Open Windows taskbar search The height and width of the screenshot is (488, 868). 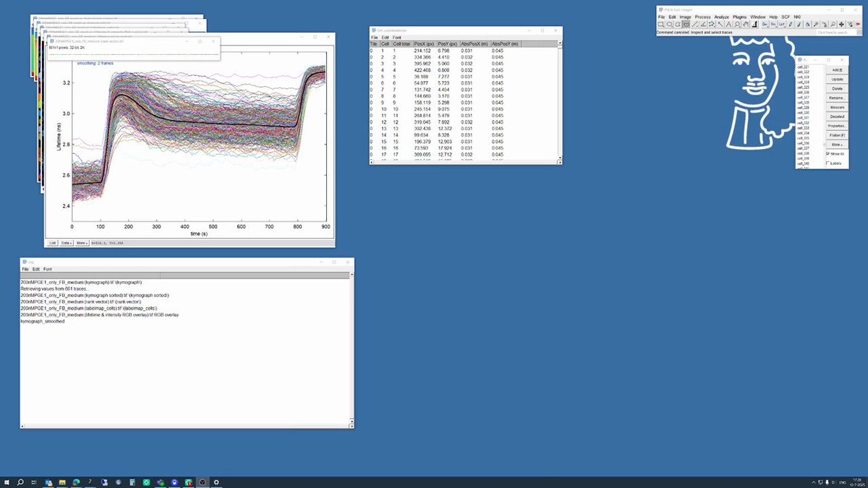pos(20,481)
